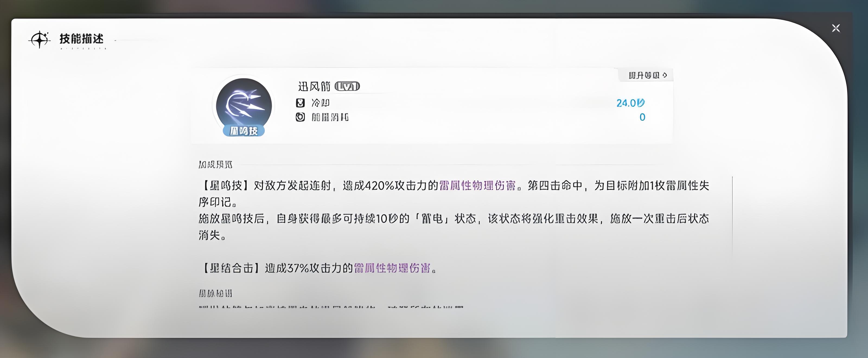This screenshot has height=358, width=868.
Task: Click the first gray section heading above description
Action: pyautogui.click(x=215, y=164)
